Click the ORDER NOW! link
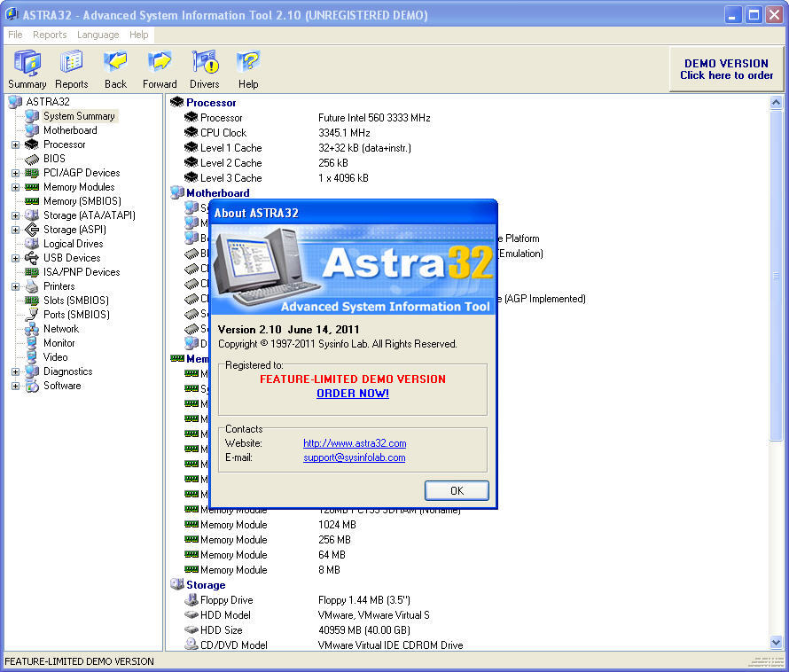The image size is (789, 672). click(353, 394)
